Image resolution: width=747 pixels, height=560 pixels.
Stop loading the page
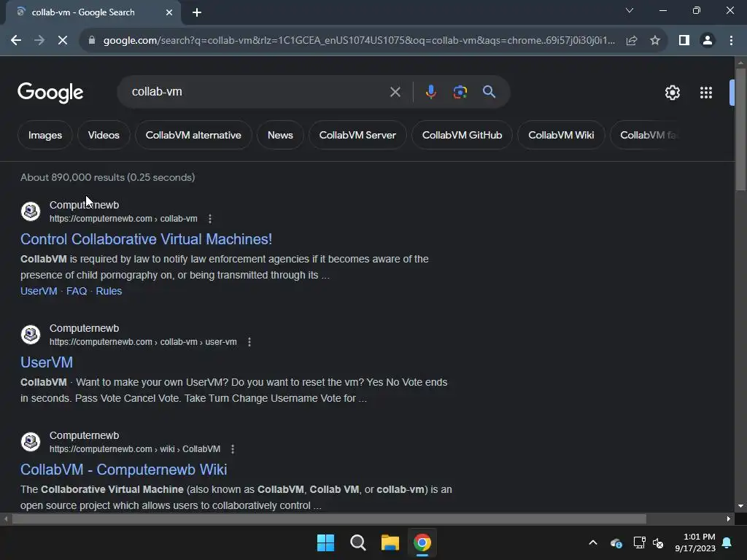click(63, 41)
